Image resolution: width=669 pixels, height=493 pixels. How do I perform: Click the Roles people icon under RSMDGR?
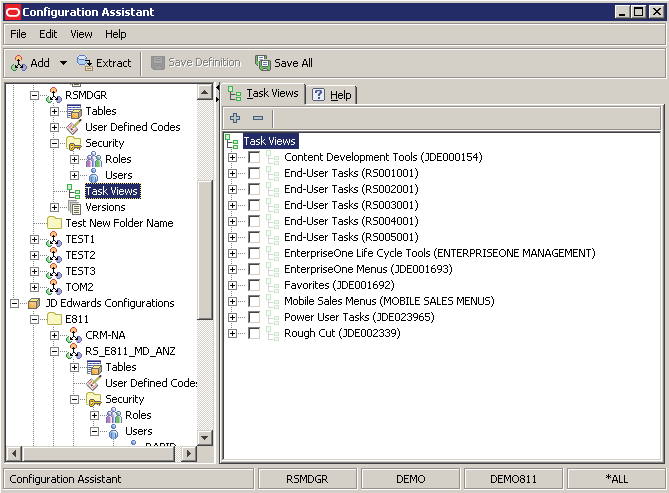coord(94,159)
